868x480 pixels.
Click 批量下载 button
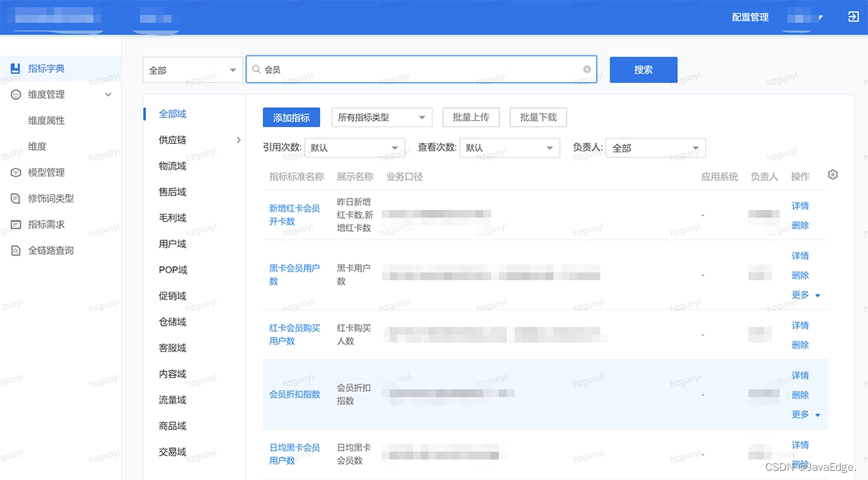(x=538, y=117)
